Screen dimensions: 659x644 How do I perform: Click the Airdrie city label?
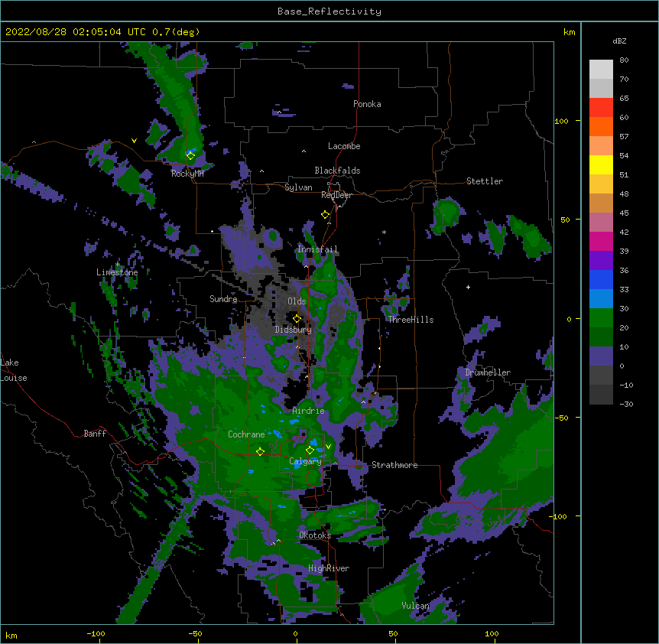(309, 411)
